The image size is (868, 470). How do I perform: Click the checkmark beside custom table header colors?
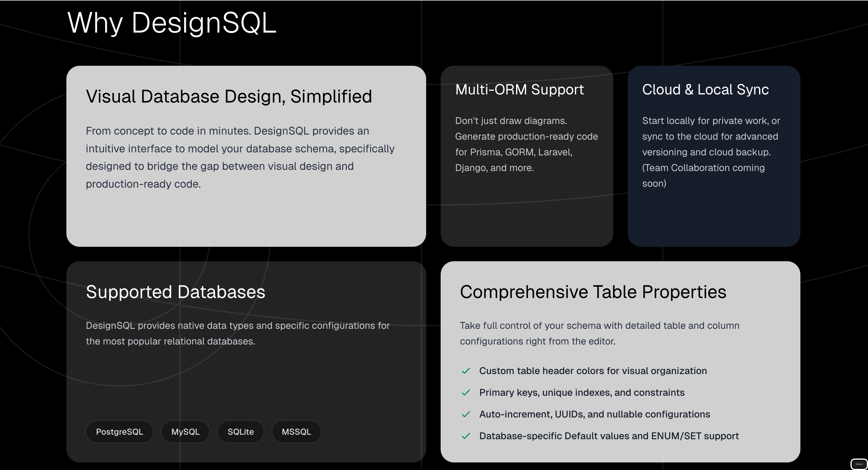pyautogui.click(x=466, y=371)
